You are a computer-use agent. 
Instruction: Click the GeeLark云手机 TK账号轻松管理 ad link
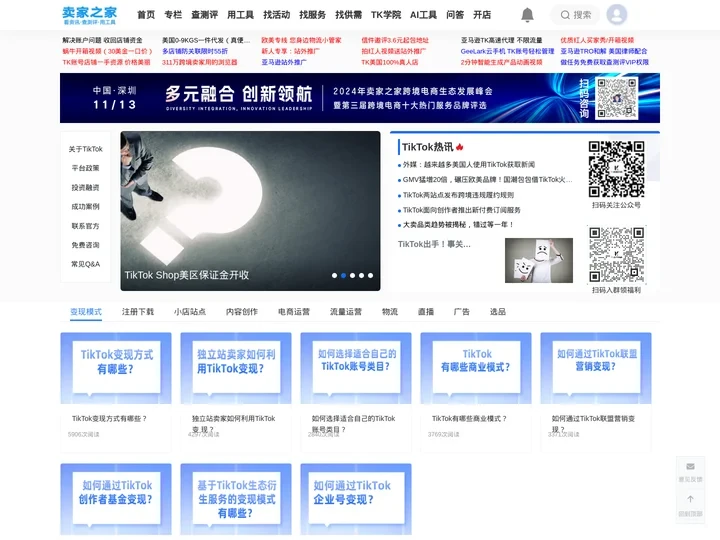pyautogui.click(x=507, y=51)
